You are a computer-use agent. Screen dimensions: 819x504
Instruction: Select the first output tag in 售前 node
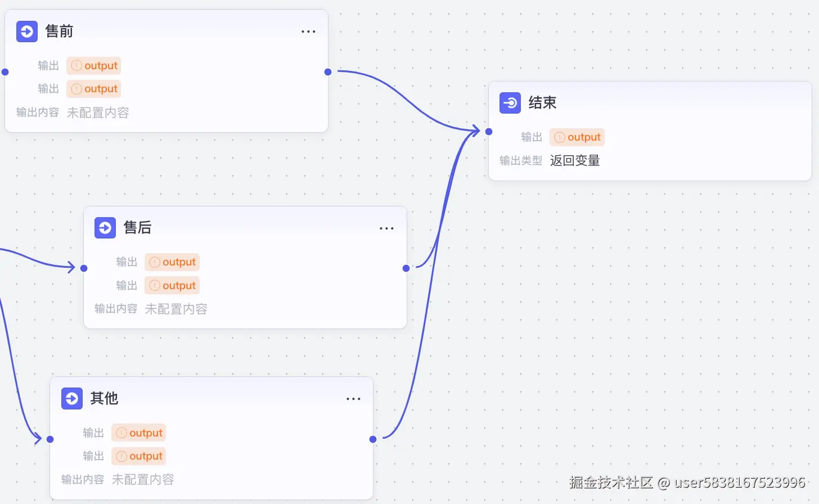click(94, 66)
